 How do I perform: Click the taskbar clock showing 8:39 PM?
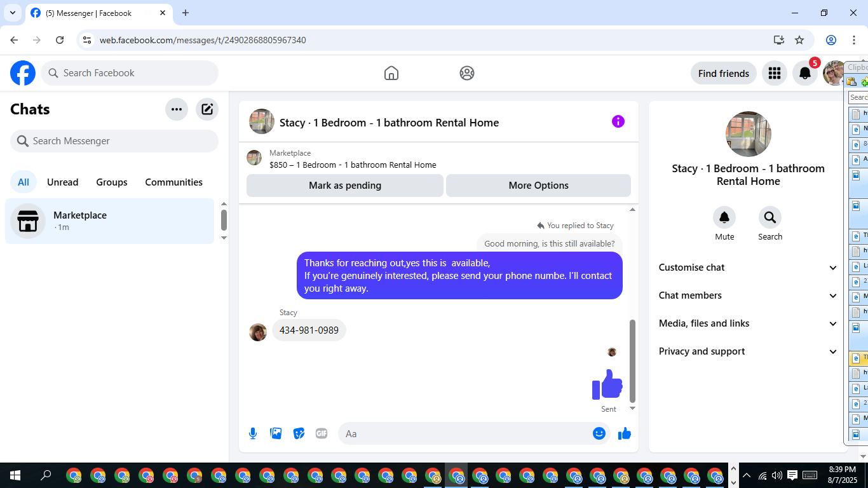coord(843,475)
